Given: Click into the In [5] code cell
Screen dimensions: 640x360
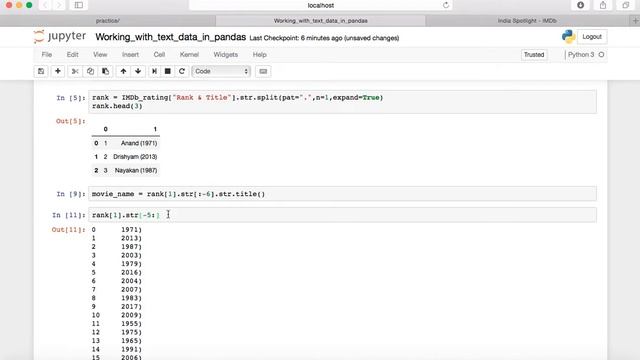Looking at the screenshot, I should (342, 102).
